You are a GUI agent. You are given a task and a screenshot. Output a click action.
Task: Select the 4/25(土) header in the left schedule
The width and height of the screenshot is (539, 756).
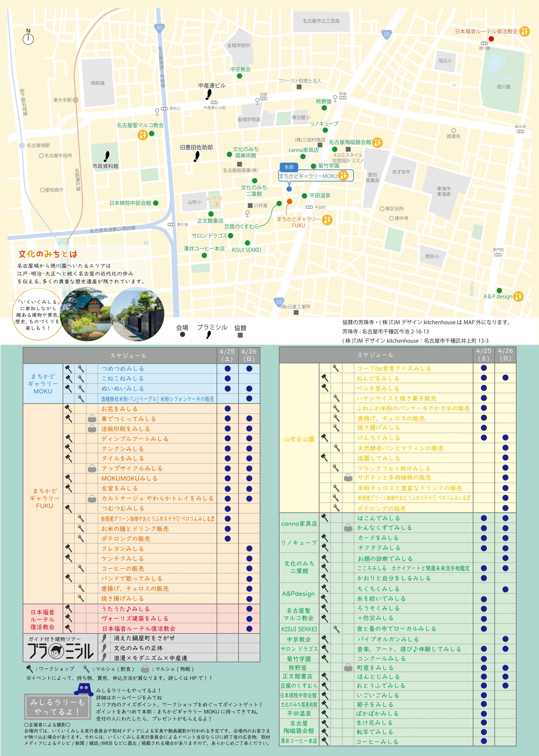227,355
